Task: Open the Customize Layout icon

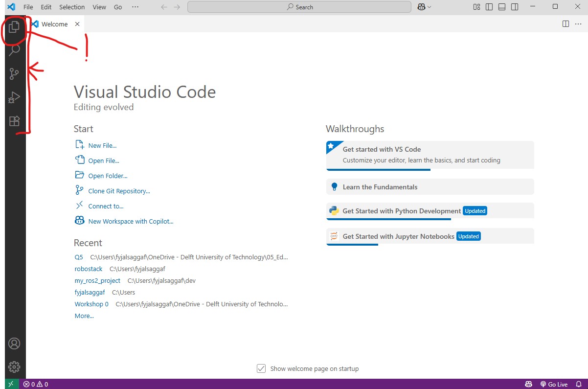Action: point(476,7)
